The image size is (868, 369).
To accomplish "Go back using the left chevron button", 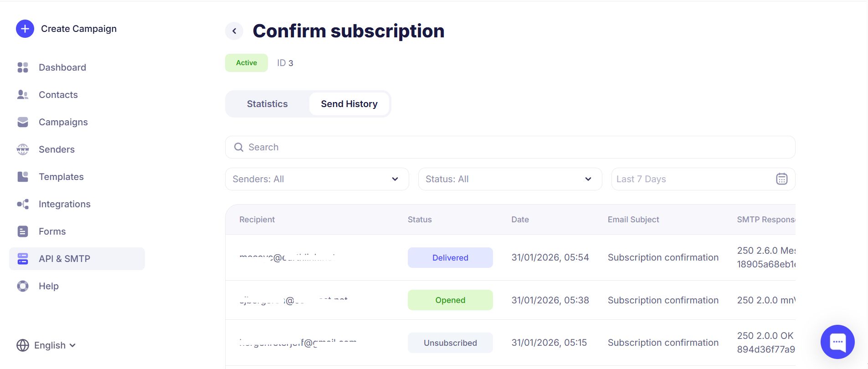I will [x=234, y=31].
